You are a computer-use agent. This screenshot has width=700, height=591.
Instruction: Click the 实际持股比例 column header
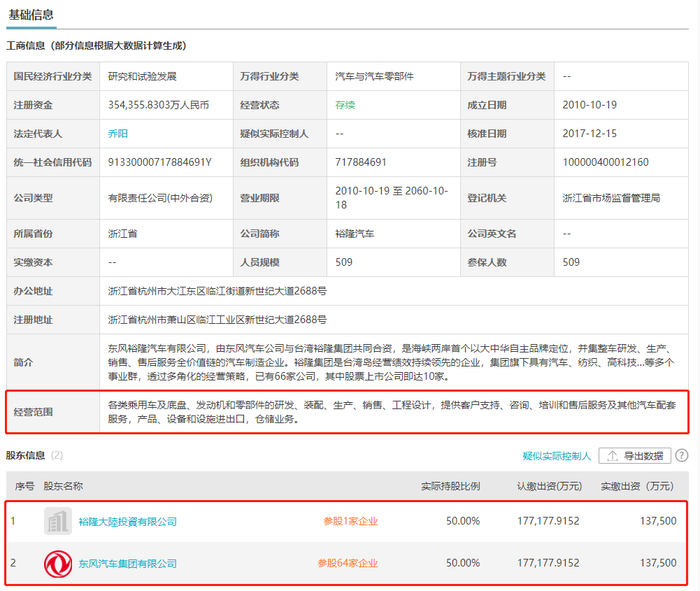(450, 486)
